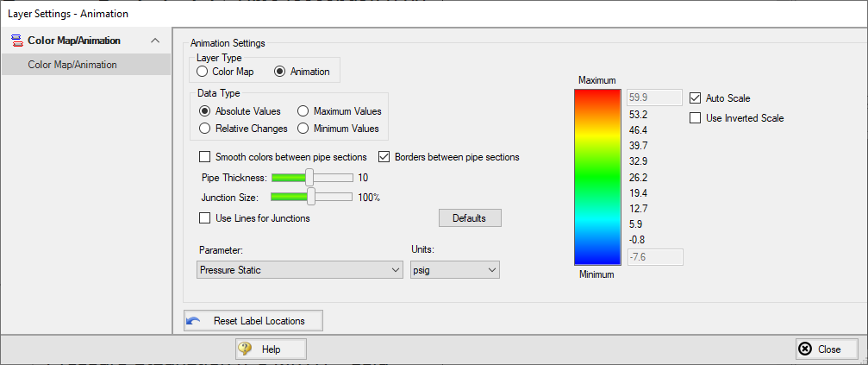Click the Pipe Thickness slider handle
The width and height of the screenshot is (868, 365).
click(309, 177)
